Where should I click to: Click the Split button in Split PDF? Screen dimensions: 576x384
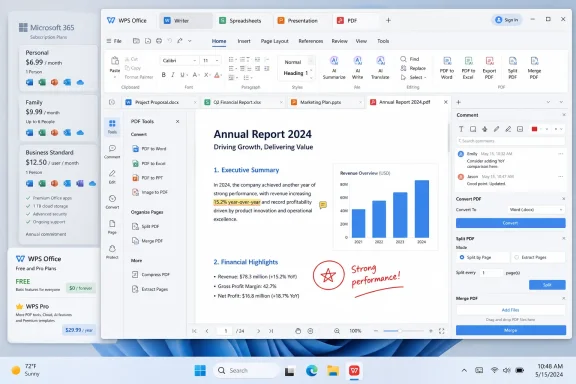pyautogui.click(x=547, y=285)
